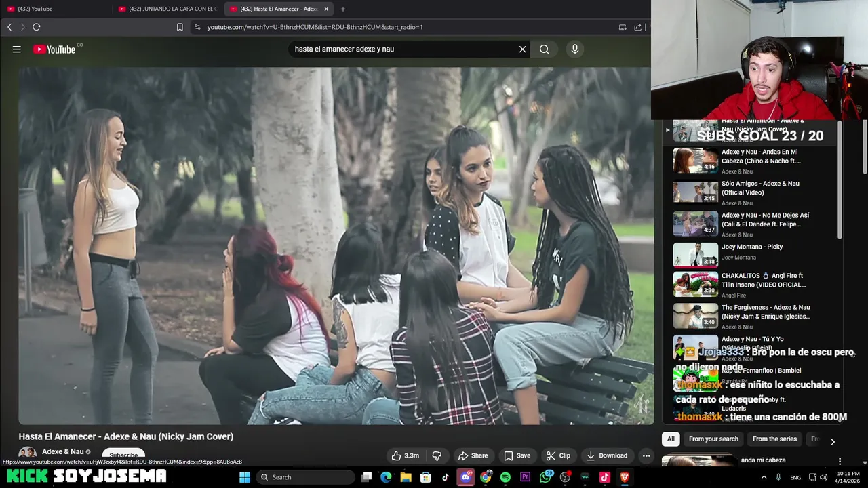Clear the search text with X

tap(522, 49)
